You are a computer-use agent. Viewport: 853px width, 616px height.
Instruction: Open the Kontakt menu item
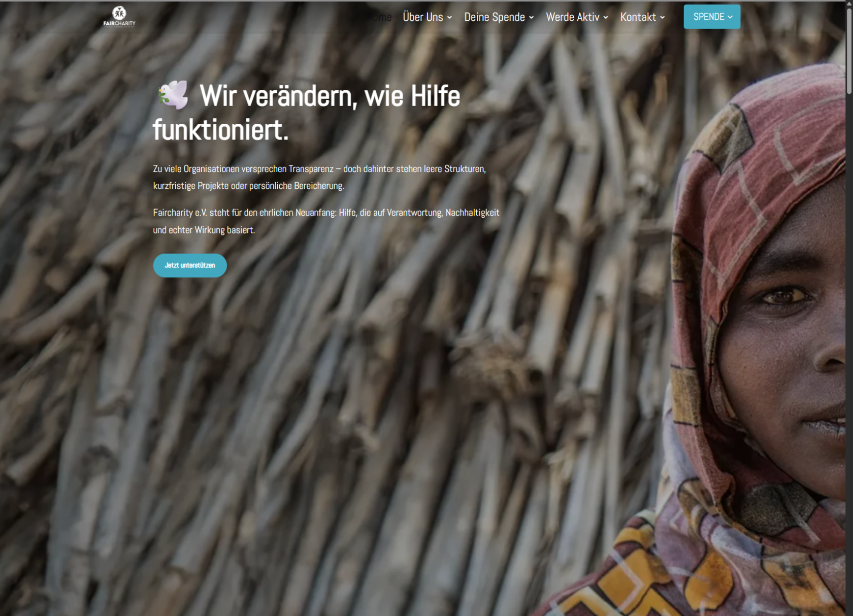pos(638,17)
